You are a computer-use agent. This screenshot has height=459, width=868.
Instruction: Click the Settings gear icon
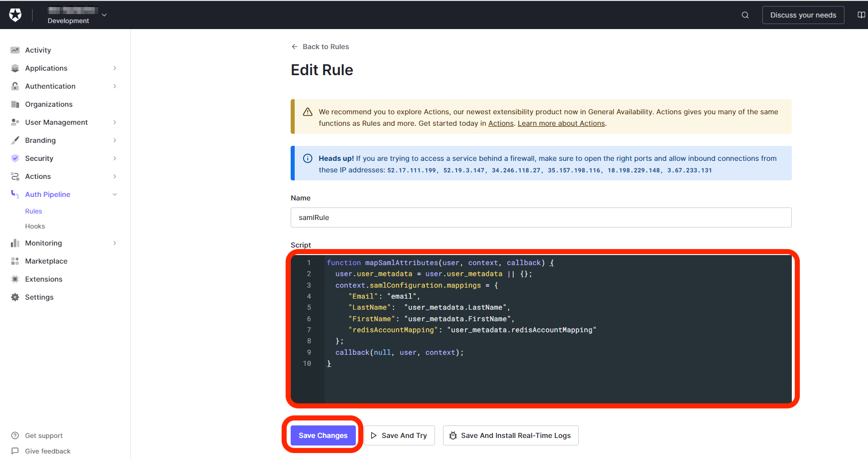pos(15,297)
